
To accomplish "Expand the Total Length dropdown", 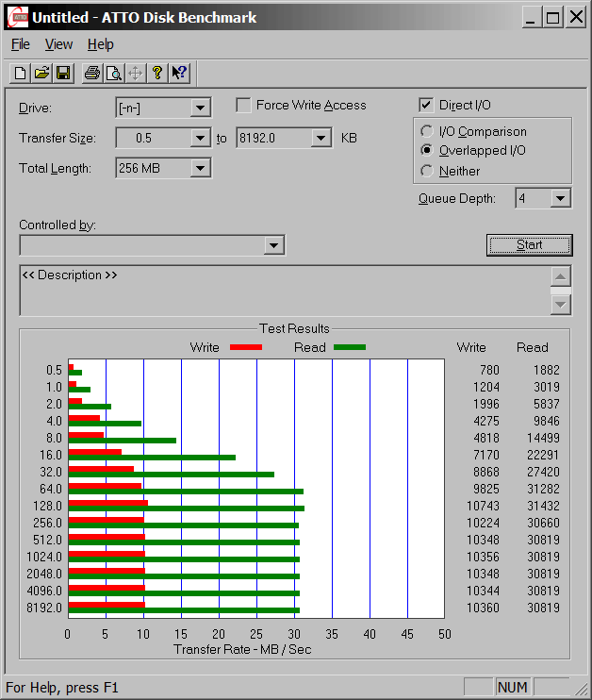I will pos(200,169).
